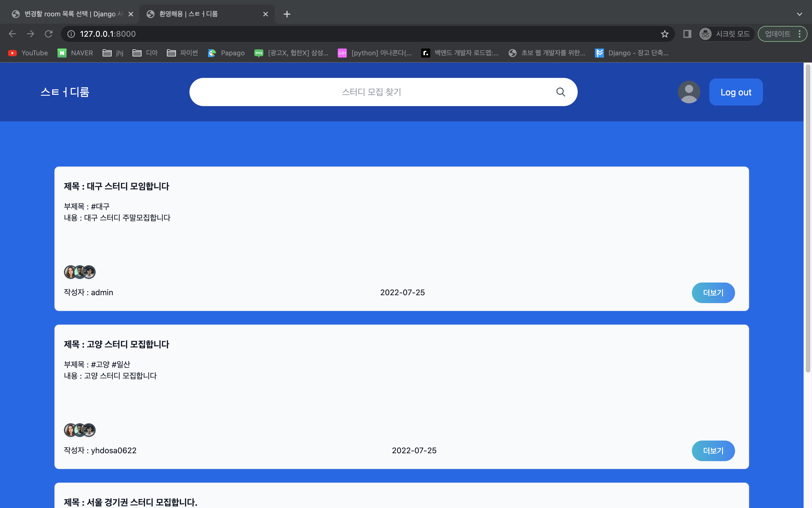Click the Log out button

736,92
